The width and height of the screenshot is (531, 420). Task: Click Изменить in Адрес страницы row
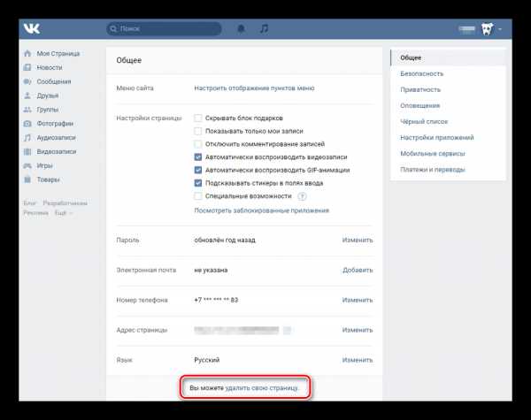[x=358, y=330]
